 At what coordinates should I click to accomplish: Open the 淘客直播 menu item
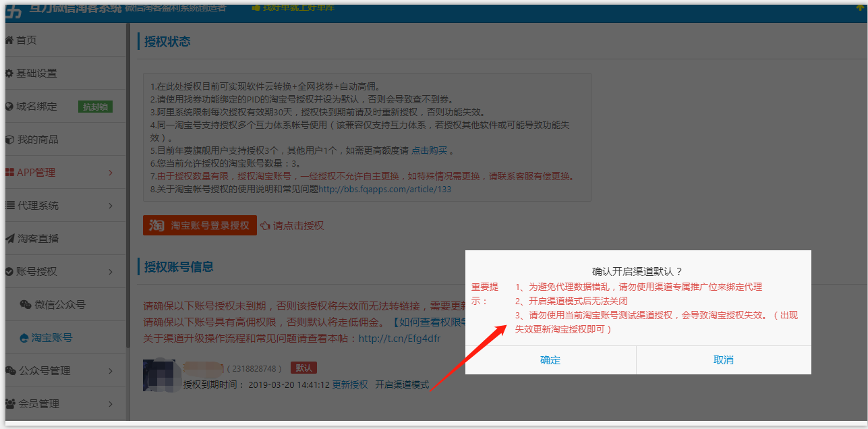[x=65, y=239]
